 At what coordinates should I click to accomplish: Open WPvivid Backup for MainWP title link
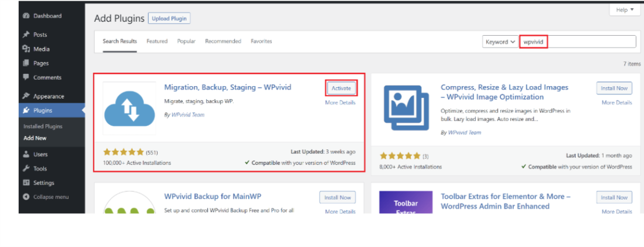coord(213,197)
